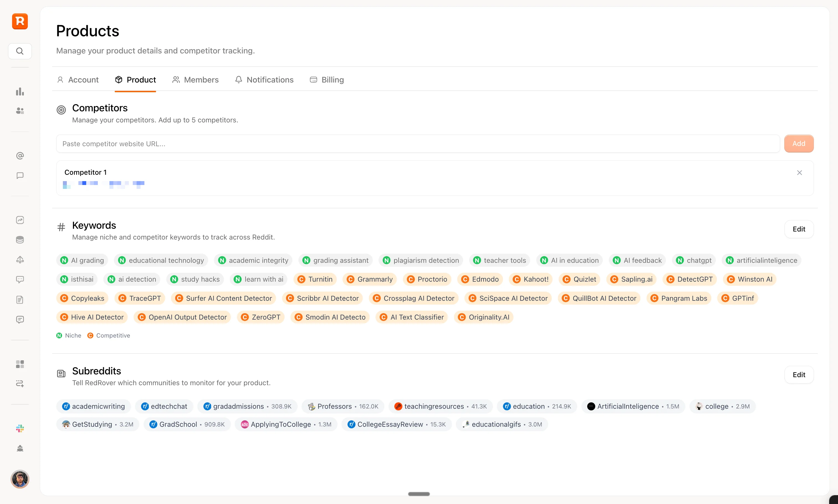Remove Competitor 1 with the X icon
838x504 pixels.
[x=799, y=173]
